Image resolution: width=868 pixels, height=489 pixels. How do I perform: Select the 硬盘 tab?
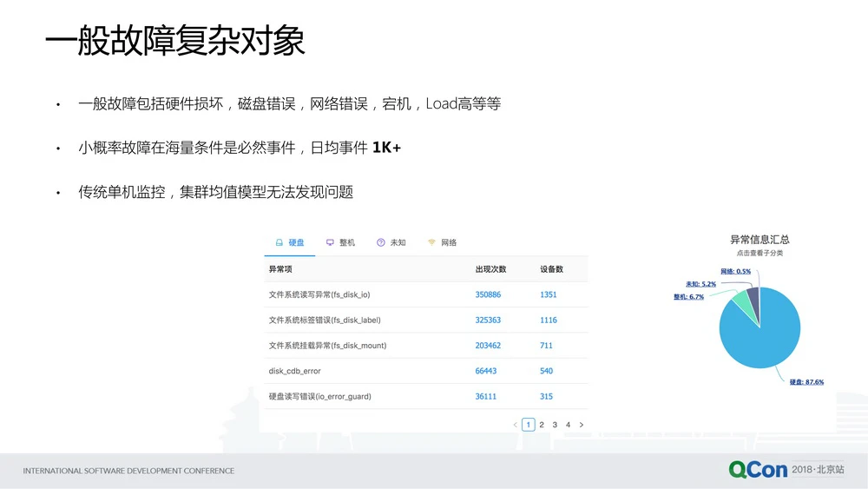290,242
